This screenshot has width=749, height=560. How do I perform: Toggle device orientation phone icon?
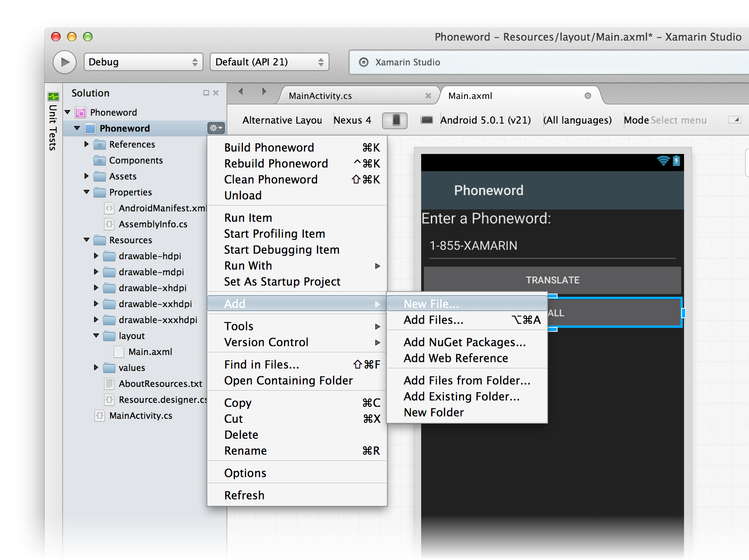click(395, 120)
